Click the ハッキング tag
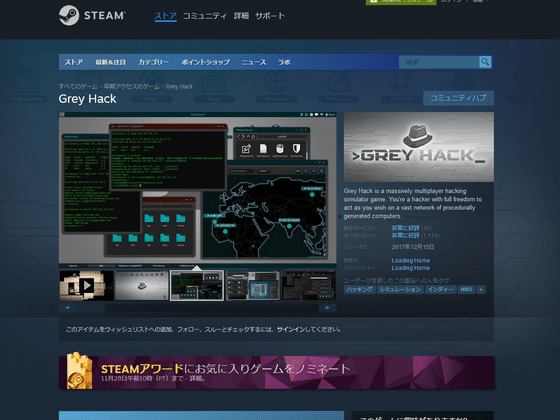The width and height of the screenshot is (560, 420). point(359,290)
